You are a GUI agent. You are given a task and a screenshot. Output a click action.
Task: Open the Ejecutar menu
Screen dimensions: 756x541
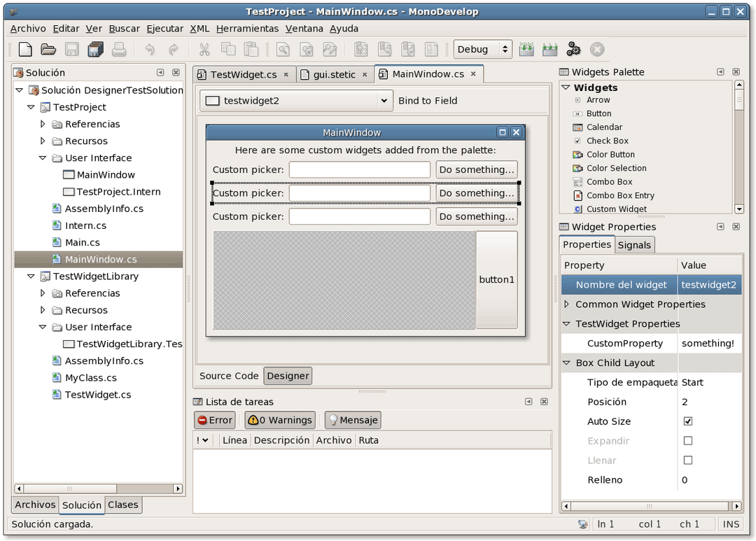[164, 29]
